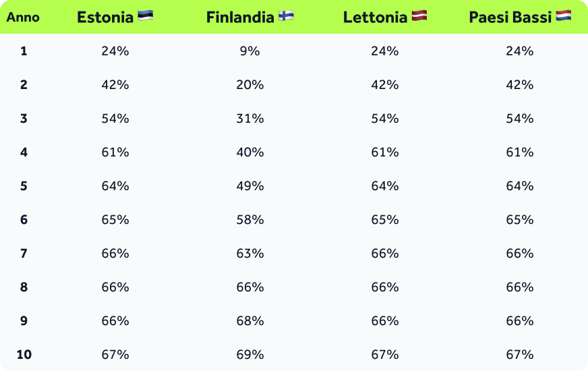Image resolution: width=588 pixels, height=371 pixels.
Task: Select the Anno column header
Action: point(24,18)
